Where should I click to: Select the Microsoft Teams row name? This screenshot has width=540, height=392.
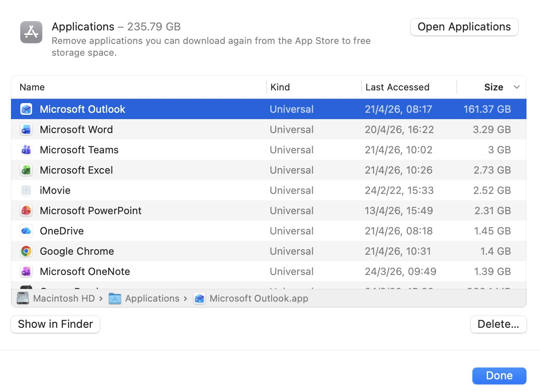79,150
